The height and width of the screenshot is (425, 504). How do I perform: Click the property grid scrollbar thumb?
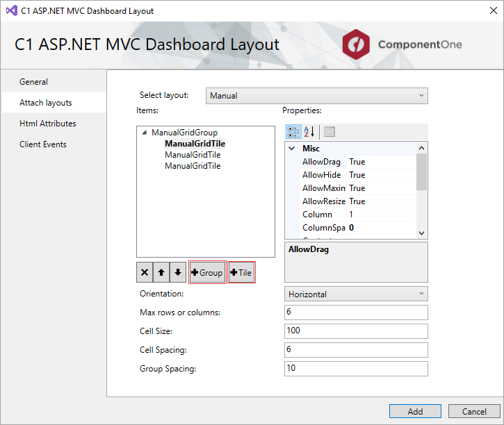point(422,172)
